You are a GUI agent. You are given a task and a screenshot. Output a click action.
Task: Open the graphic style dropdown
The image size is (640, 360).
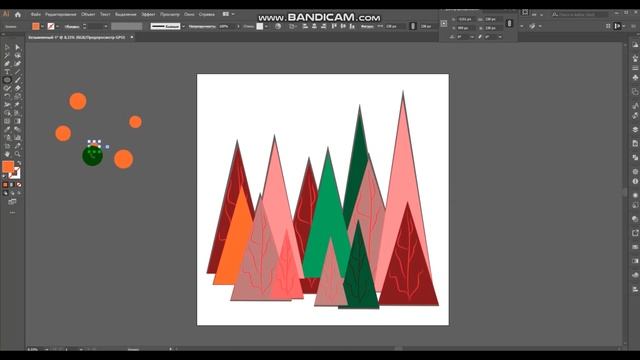coord(266,26)
